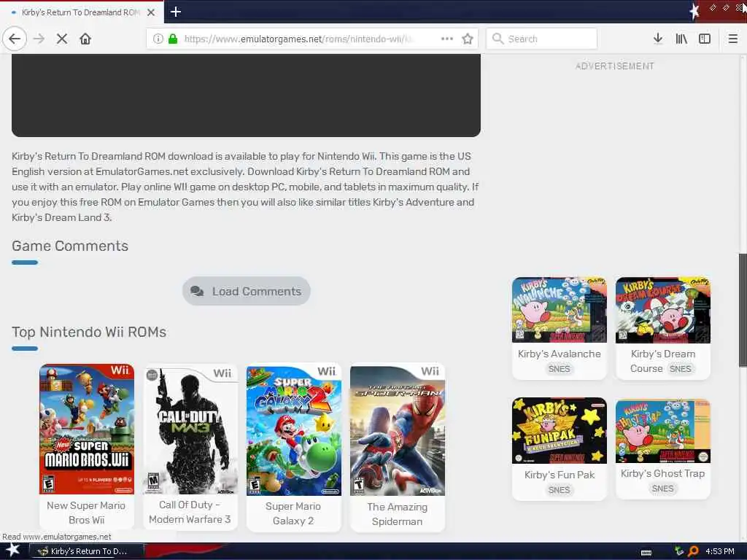The width and height of the screenshot is (747, 560).
Task: Click the Kirby's Avalanche title link
Action: [x=560, y=354]
